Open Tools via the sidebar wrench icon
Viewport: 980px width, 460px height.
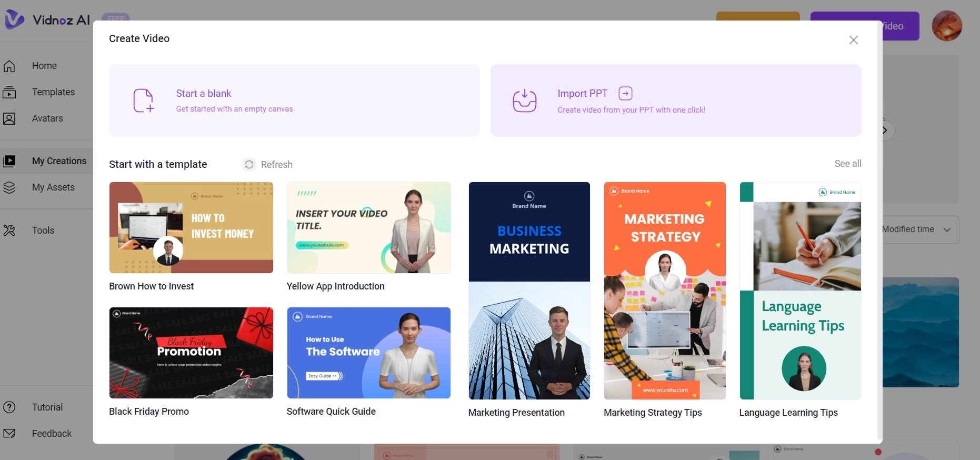click(9, 231)
